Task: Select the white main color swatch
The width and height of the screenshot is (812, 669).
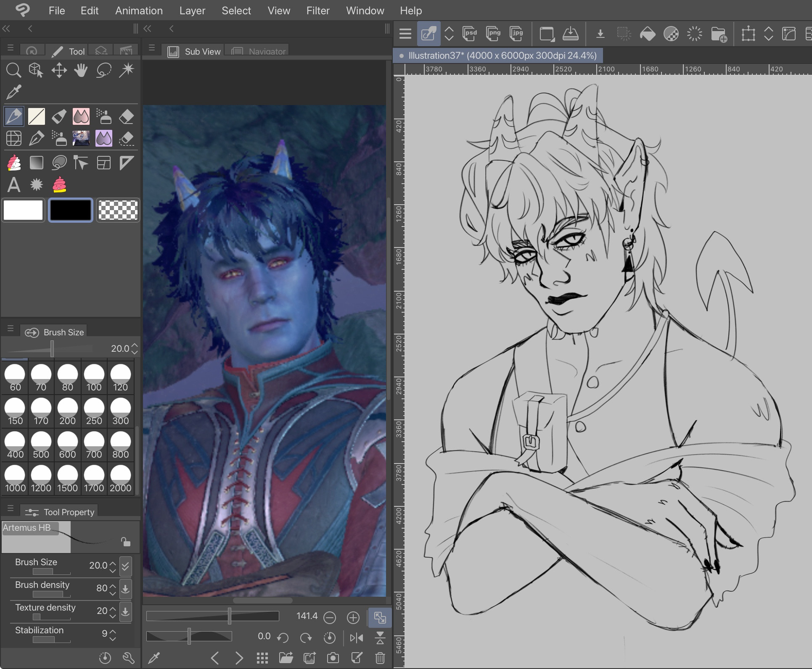Action: [x=23, y=210]
